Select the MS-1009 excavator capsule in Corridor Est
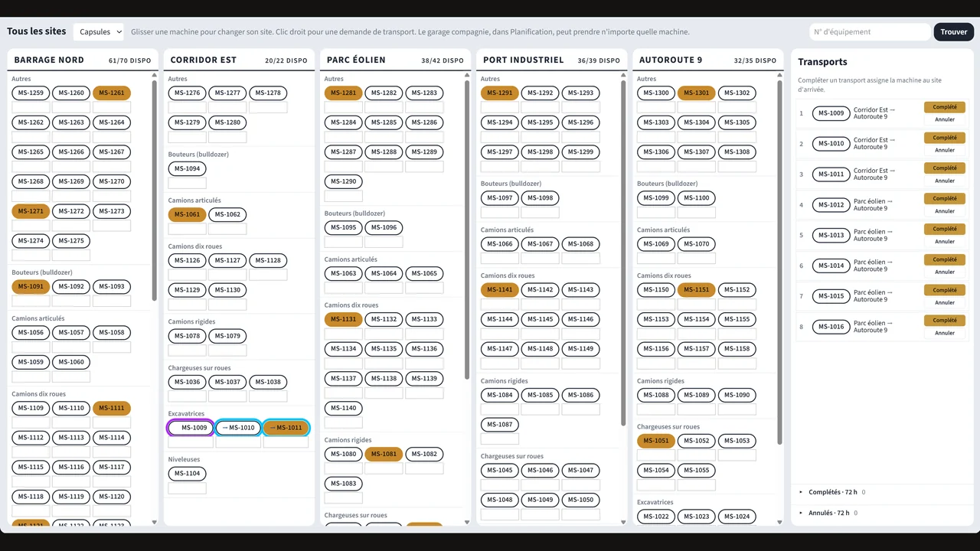This screenshot has width=980, height=551. [x=191, y=428]
